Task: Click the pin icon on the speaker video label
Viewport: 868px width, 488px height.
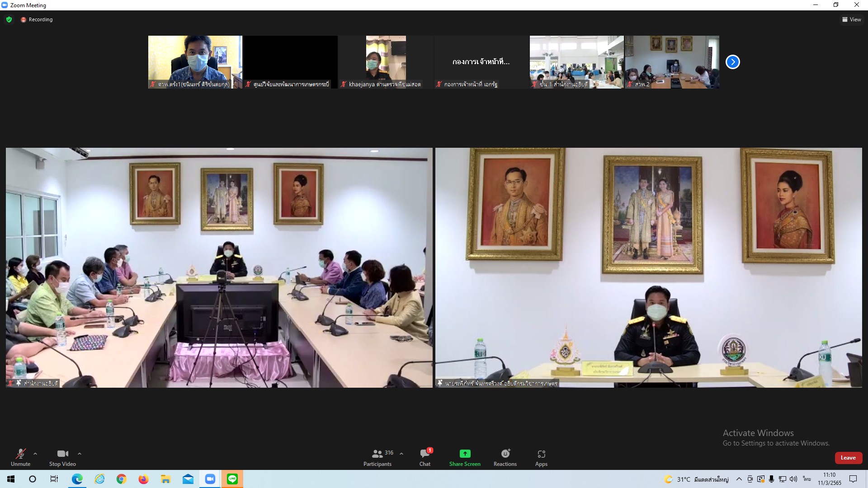Action: (440, 383)
